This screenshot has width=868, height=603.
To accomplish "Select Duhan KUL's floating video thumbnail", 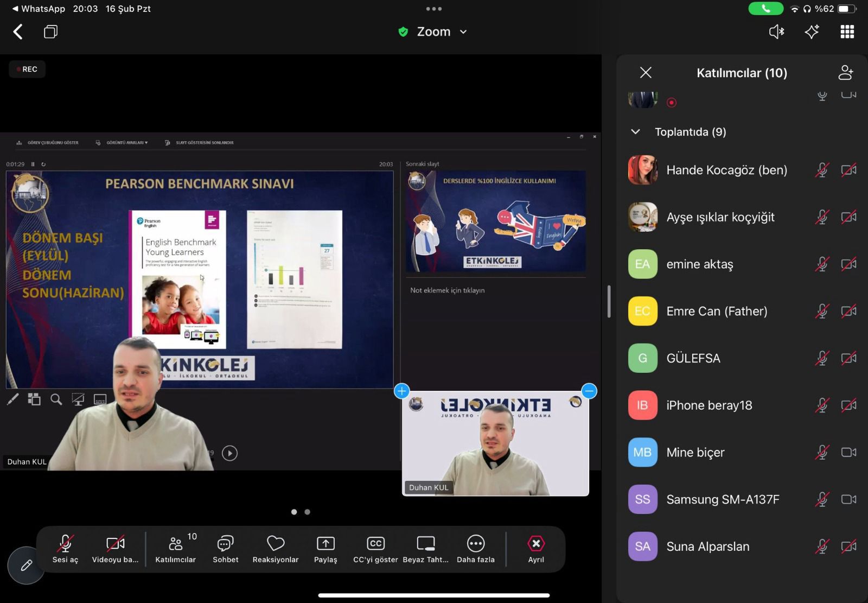I will pos(495,443).
